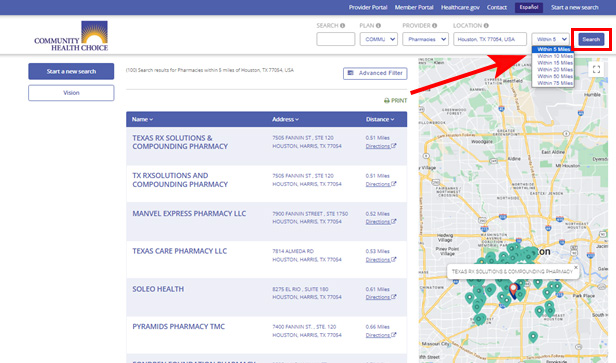
Task: Open Pyramids Pharmacy TMC listing
Action: 179,327
